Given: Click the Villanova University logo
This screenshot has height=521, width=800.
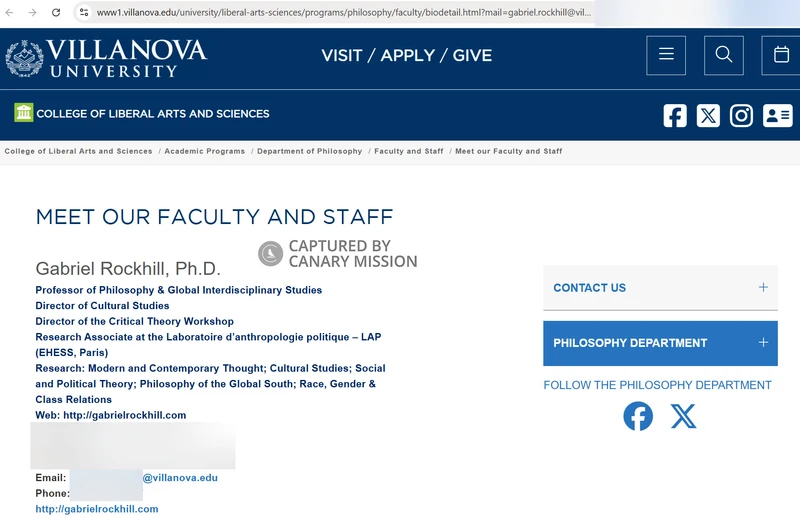Looking at the screenshot, I should (106, 57).
